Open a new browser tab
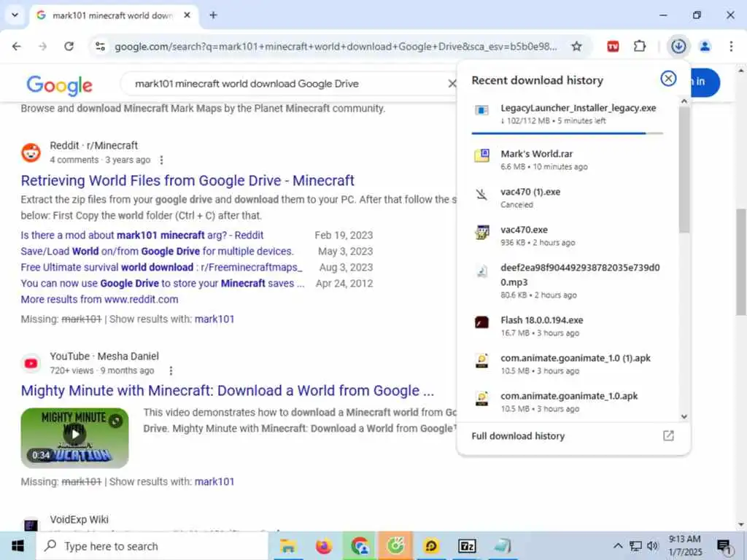This screenshot has width=747, height=560. pos(213,15)
